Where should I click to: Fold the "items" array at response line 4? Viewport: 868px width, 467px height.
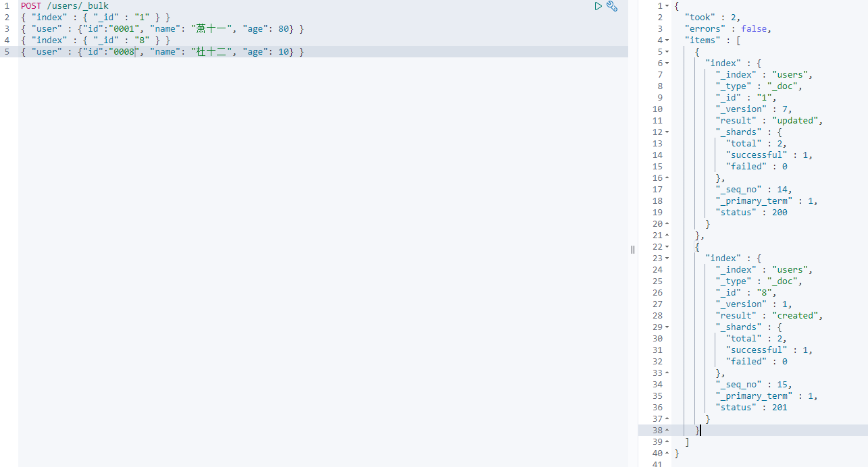667,40
